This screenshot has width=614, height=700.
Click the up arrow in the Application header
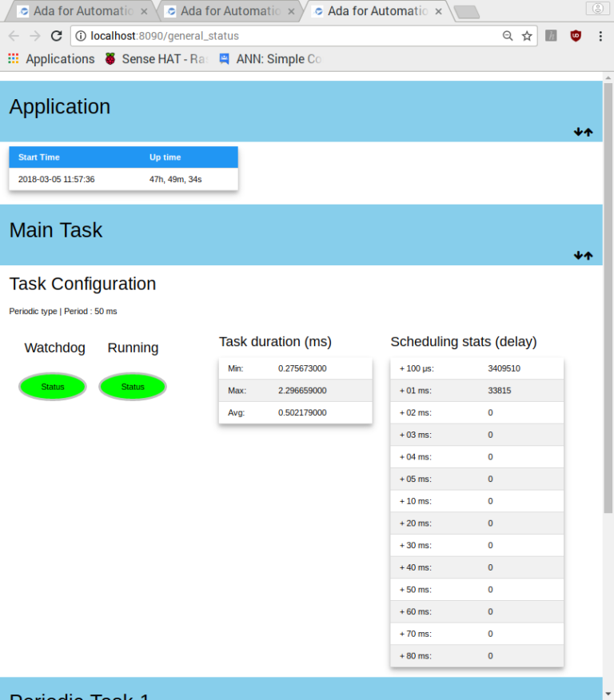click(588, 132)
